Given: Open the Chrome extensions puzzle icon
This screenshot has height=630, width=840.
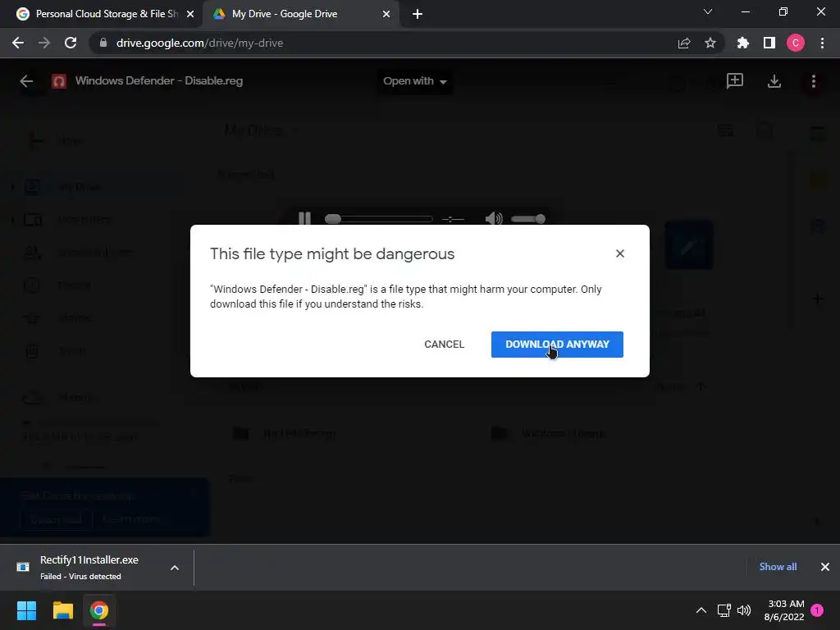Looking at the screenshot, I should (x=742, y=43).
